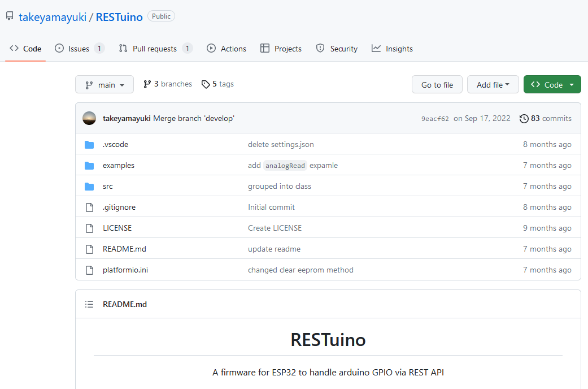Screen dimensions: 588x389
Task: Open the 'grouped into class' commit message
Action: pyautogui.click(x=280, y=187)
